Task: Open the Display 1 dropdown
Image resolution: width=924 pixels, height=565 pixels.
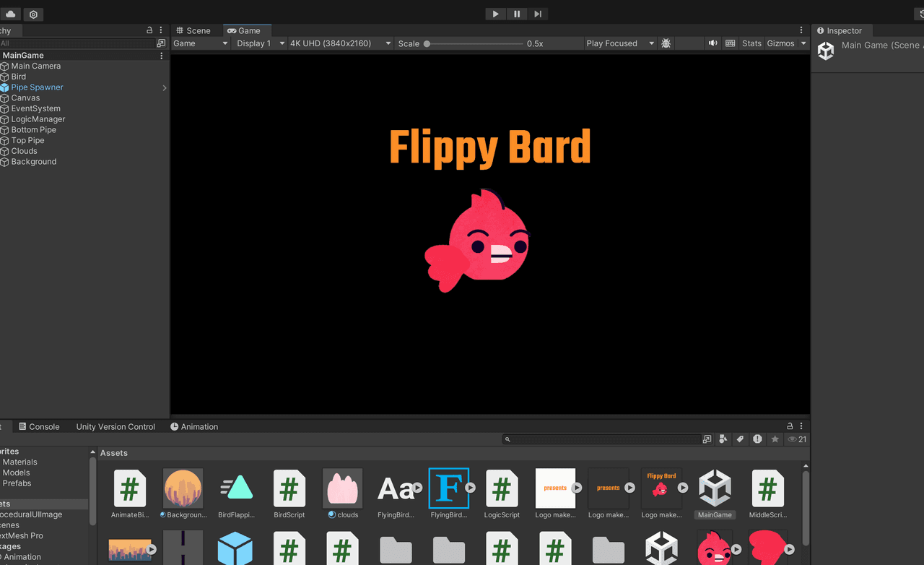Action: (x=260, y=43)
